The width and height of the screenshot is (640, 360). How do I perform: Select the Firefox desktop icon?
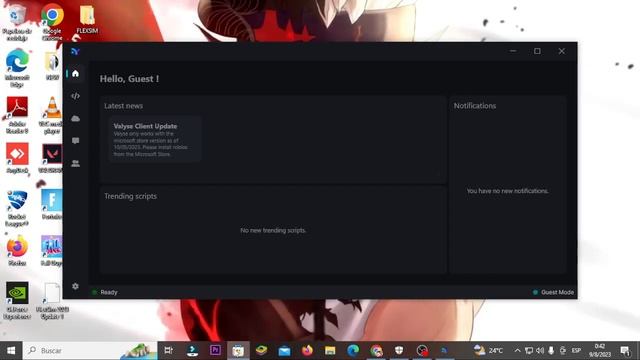coord(17,251)
